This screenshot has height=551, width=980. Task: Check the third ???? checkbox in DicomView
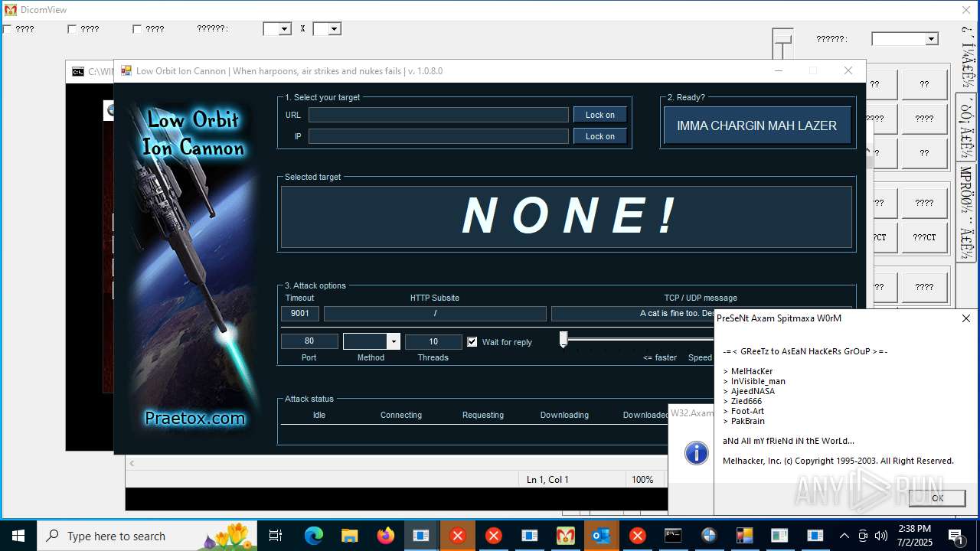click(137, 29)
